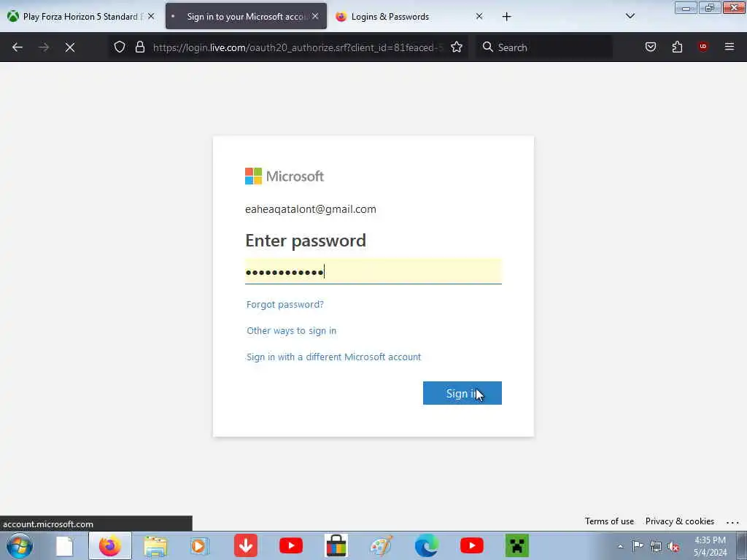The width and height of the screenshot is (747, 560).
Task: Click the footer ellipsis more options
Action: (732, 522)
